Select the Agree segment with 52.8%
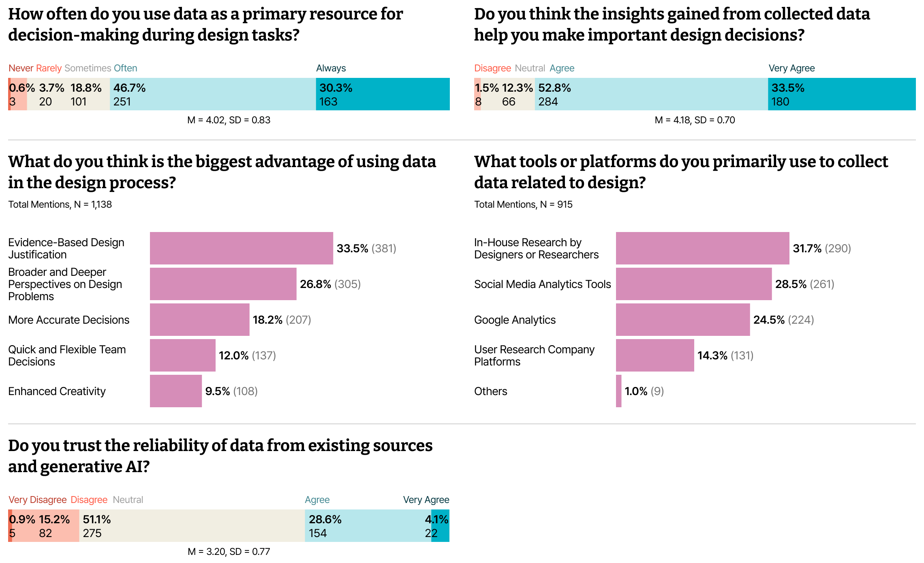The image size is (924, 563). (651, 94)
